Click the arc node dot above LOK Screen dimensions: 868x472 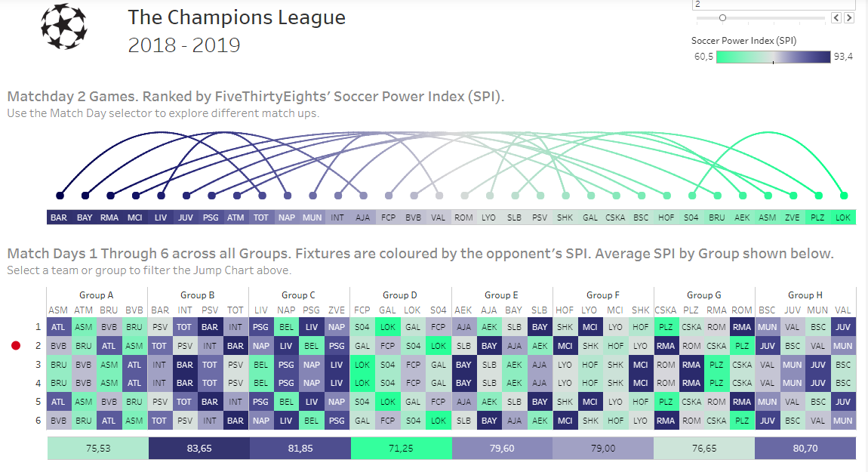point(844,195)
